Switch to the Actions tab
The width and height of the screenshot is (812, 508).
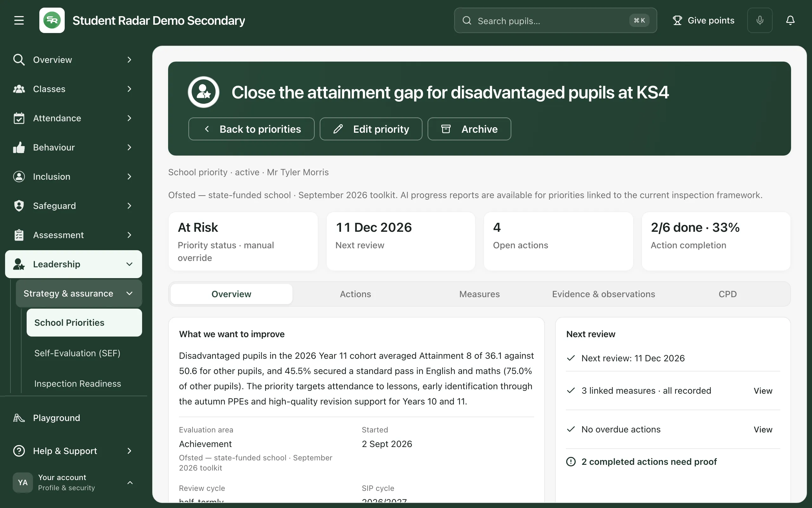355,294
